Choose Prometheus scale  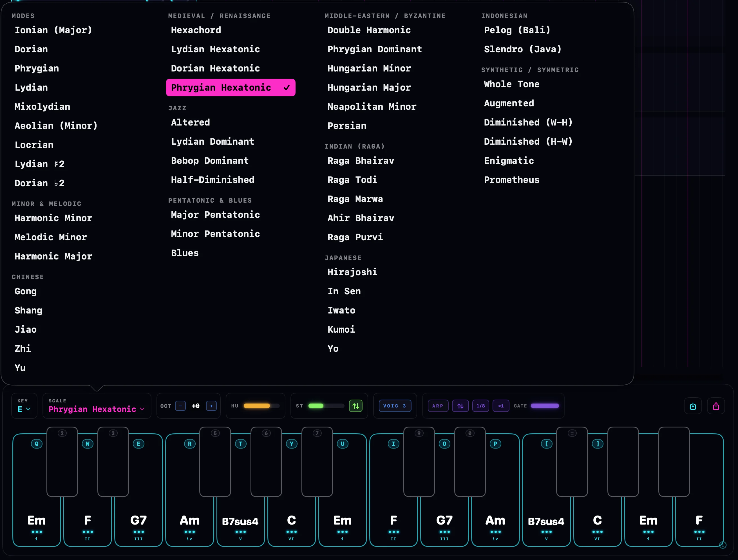[512, 180]
